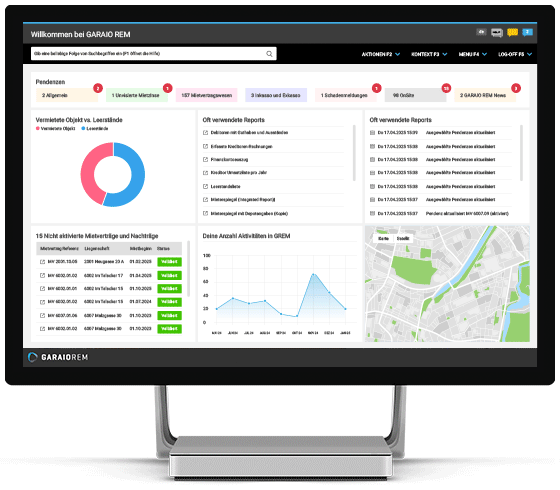This screenshot has width=560, height=490.
Task: Sort table by Mietvertrag Referenz column header
Action: [x=59, y=249]
